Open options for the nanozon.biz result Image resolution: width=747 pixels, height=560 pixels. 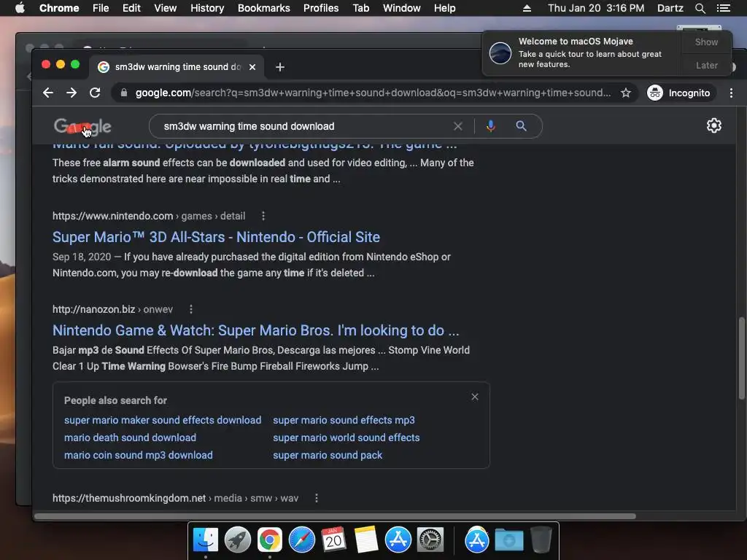point(191,309)
